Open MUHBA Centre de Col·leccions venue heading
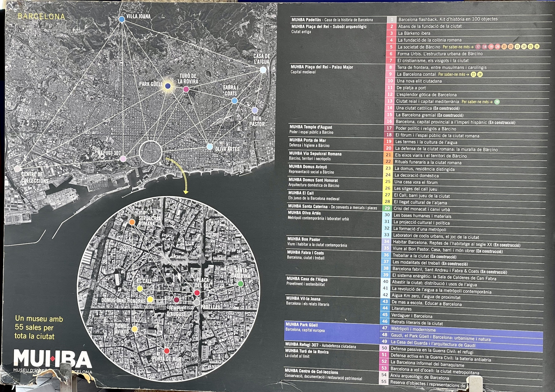 click(311, 371)
